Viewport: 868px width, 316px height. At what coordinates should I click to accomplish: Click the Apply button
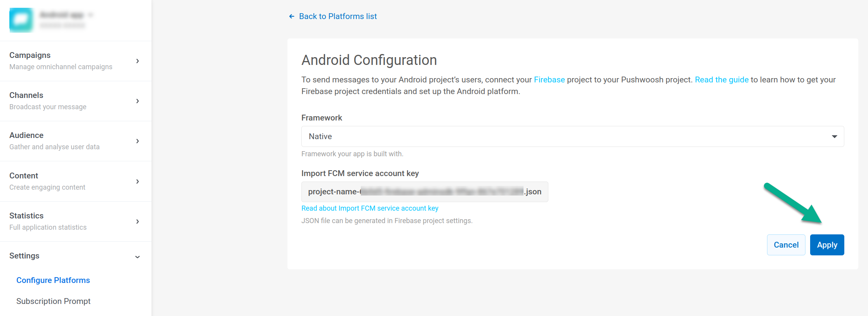coord(827,245)
